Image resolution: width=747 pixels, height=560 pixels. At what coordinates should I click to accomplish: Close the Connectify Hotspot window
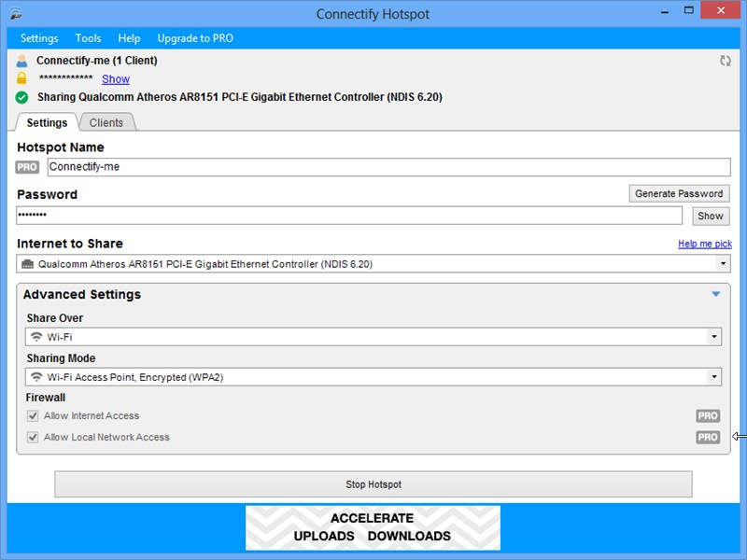point(721,10)
